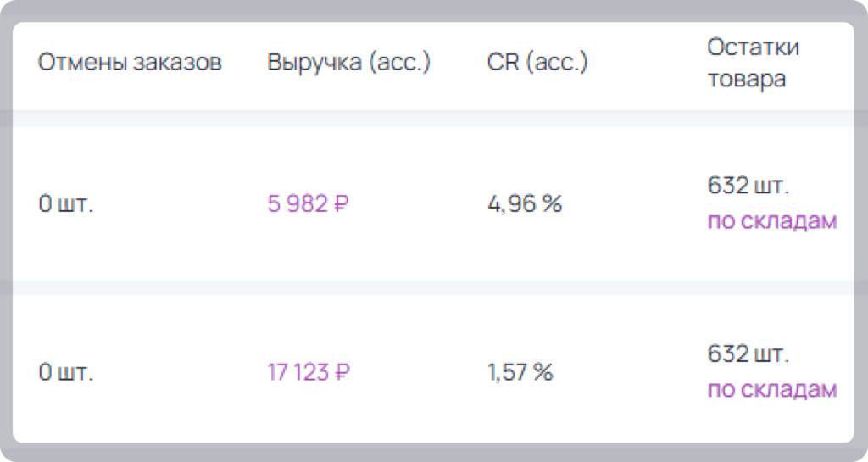Click the divider between the two data rows
Screen dimensions: 868x462
point(434,287)
